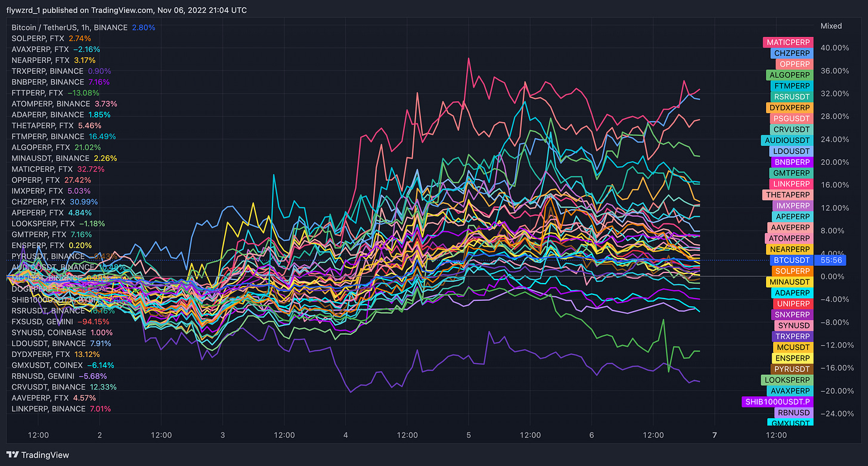
Task: Select the LINKPERP, BINANCE legend row
Action: point(61,409)
